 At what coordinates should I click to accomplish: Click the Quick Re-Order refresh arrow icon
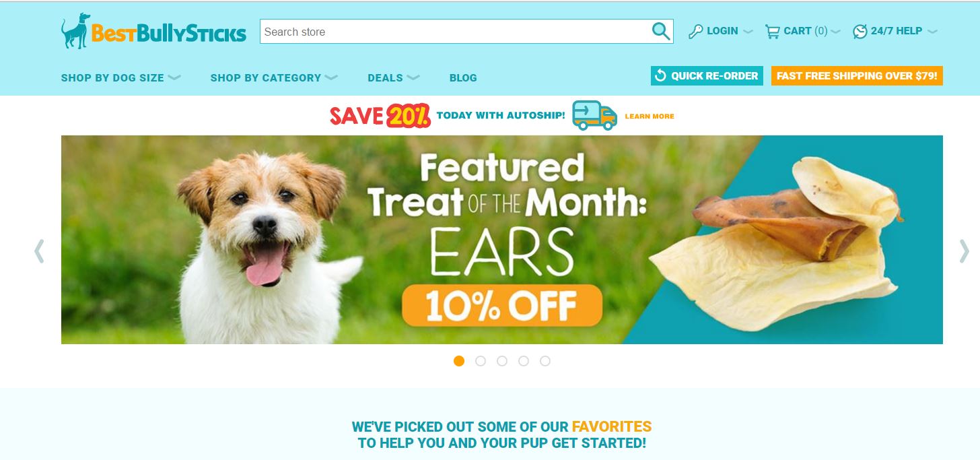pyautogui.click(x=661, y=75)
